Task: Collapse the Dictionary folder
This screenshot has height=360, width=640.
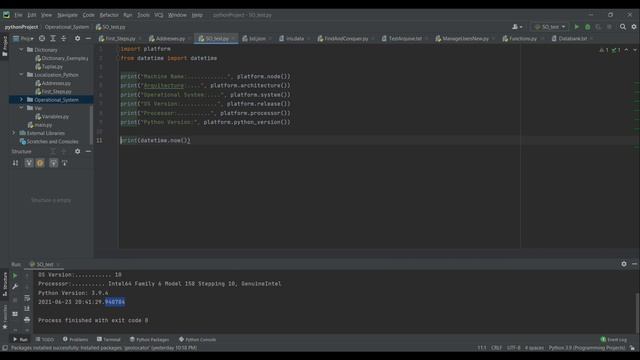Action: (x=21, y=50)
